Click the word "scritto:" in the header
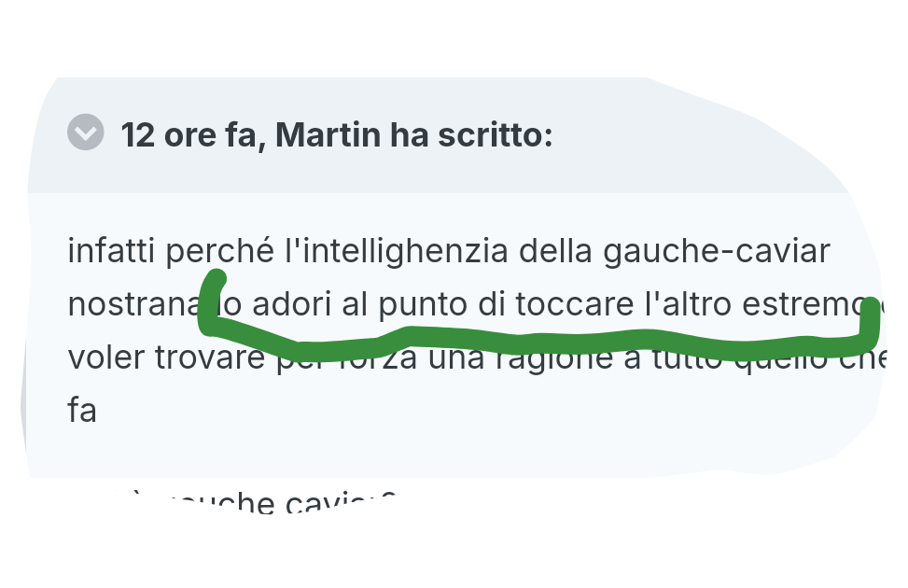This screenshot has width=908, height=588. [x=496, y=135]
